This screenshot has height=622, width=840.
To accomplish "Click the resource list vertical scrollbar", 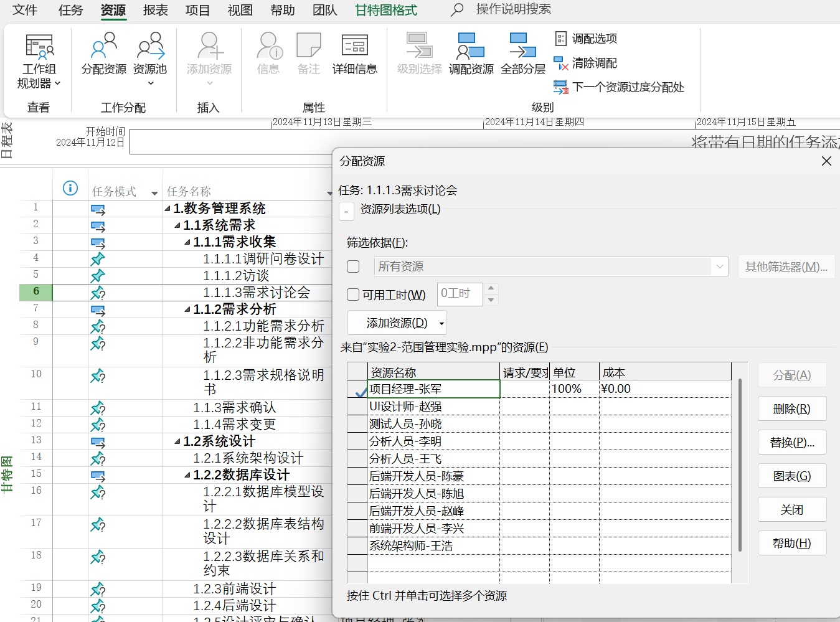I will point(740,464).
